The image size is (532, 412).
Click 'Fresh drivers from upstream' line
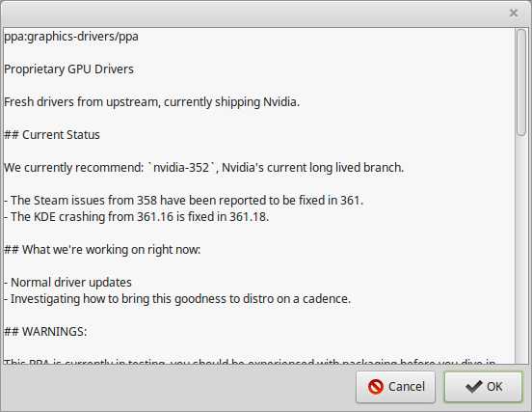151,102
